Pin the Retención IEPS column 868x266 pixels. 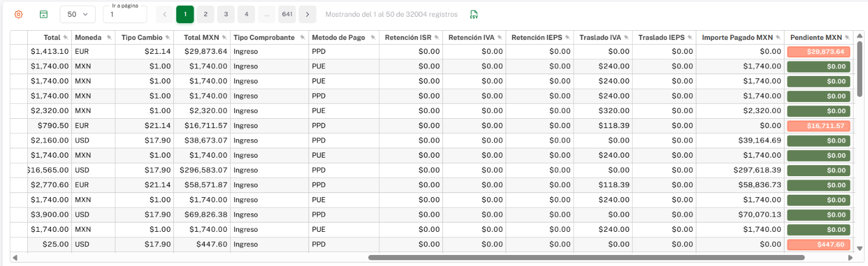568,38
